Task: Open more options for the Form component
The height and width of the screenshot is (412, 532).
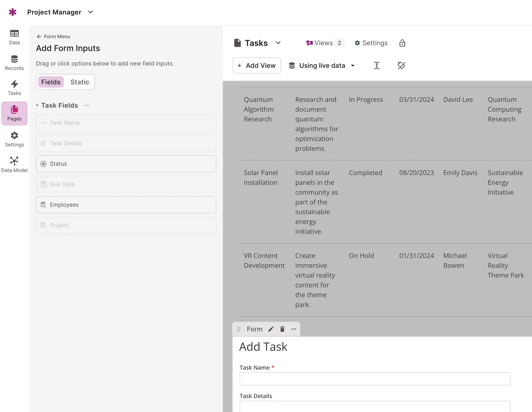Action: pos(294,329)
